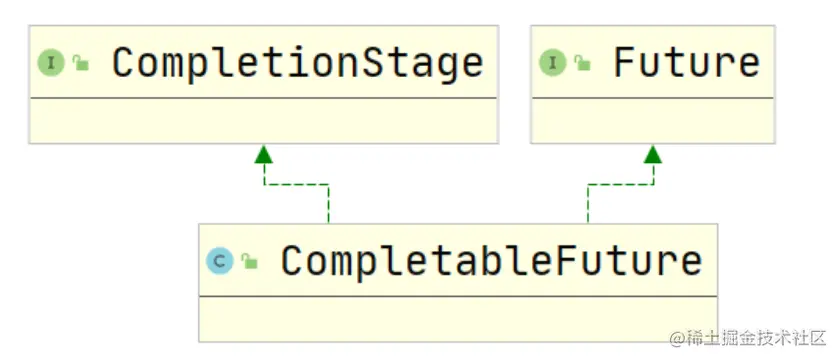Click the separator line in CompletableFuture box
This screenshot has height=361, width=840.
click(458, 296)
